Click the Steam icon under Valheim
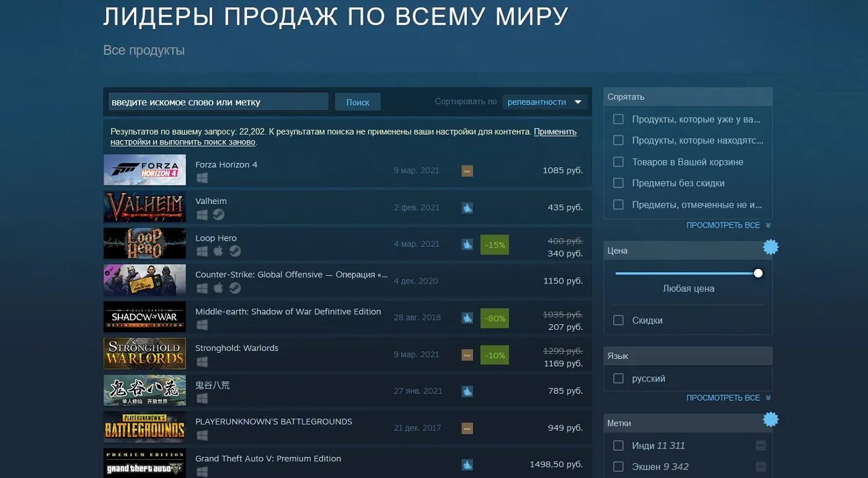The image size is (868, 478). [x=218, y=215]
